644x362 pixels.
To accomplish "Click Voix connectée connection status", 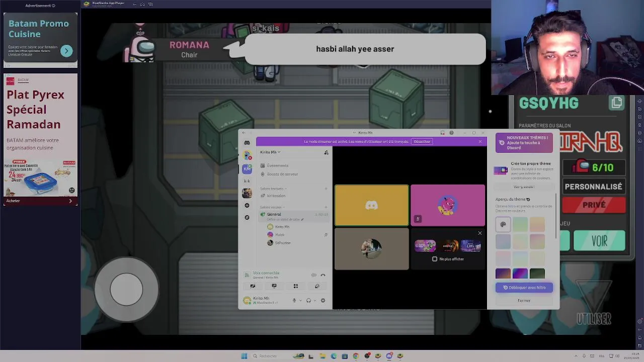I will tap(266, 273).
